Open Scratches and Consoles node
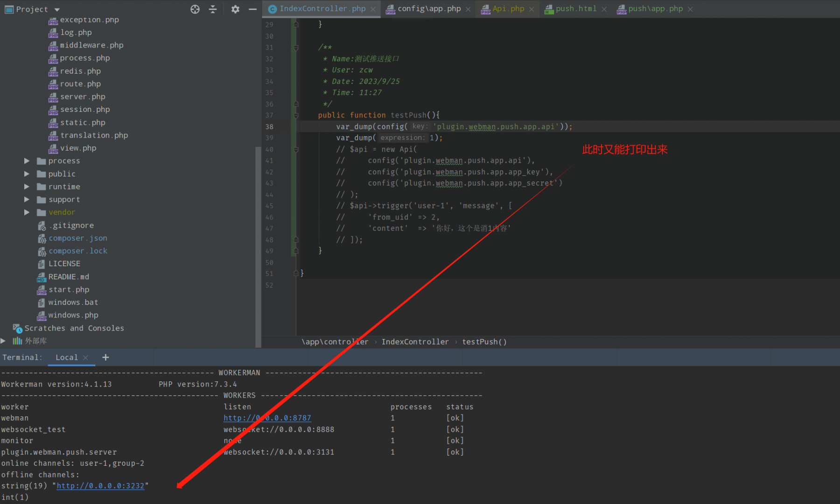 click(74, 328)
